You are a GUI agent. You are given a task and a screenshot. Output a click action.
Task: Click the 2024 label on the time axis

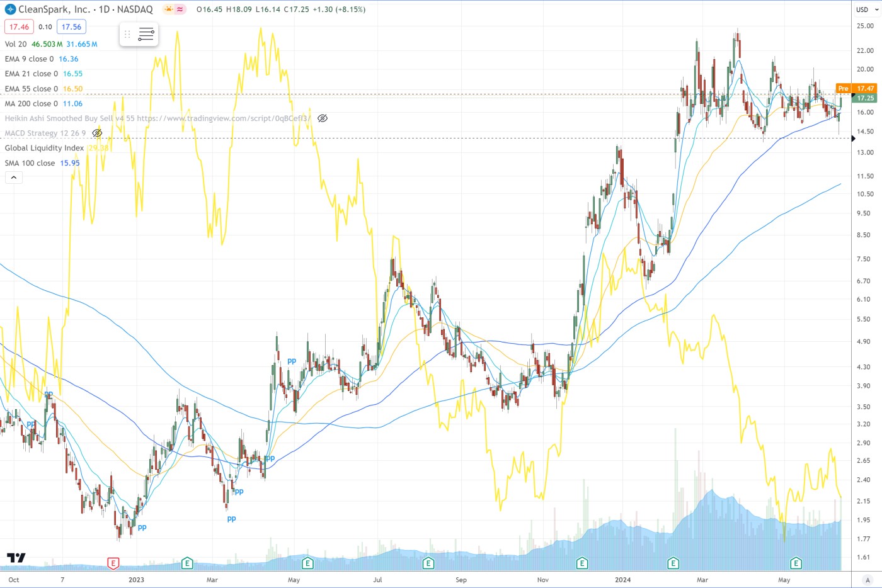622,580
